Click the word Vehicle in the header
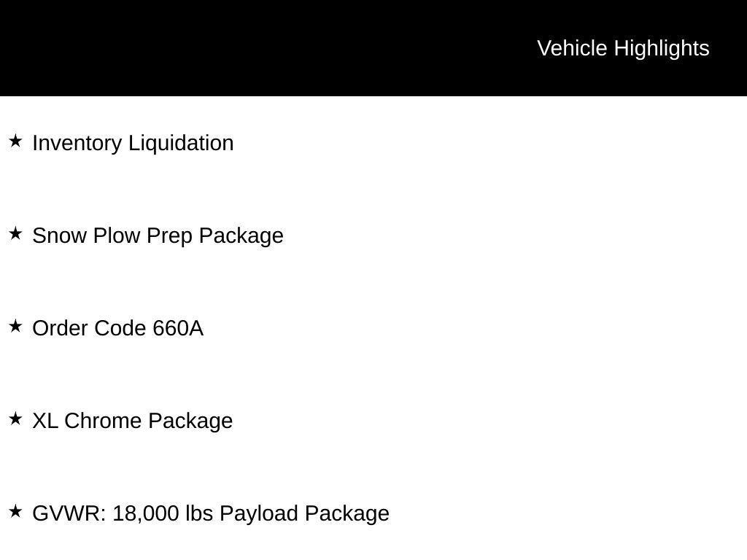 pos(572,48)
